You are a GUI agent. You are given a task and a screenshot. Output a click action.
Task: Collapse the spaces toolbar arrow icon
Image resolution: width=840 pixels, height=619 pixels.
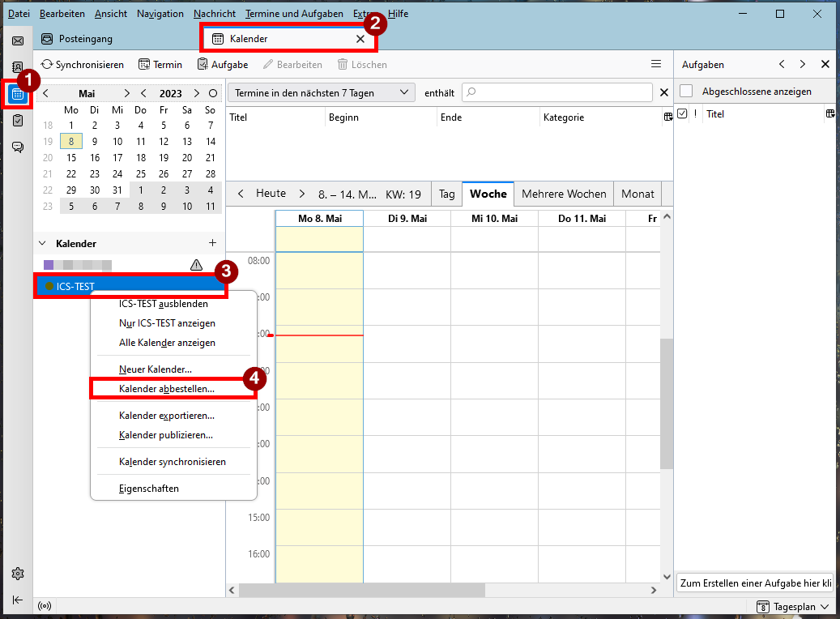pos(18,600)
